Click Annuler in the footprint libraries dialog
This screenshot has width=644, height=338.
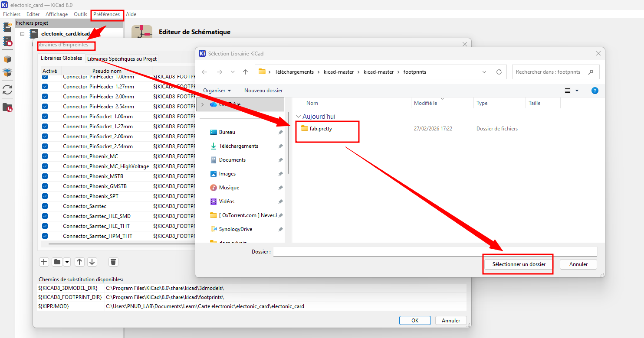(x=451, y=321)
